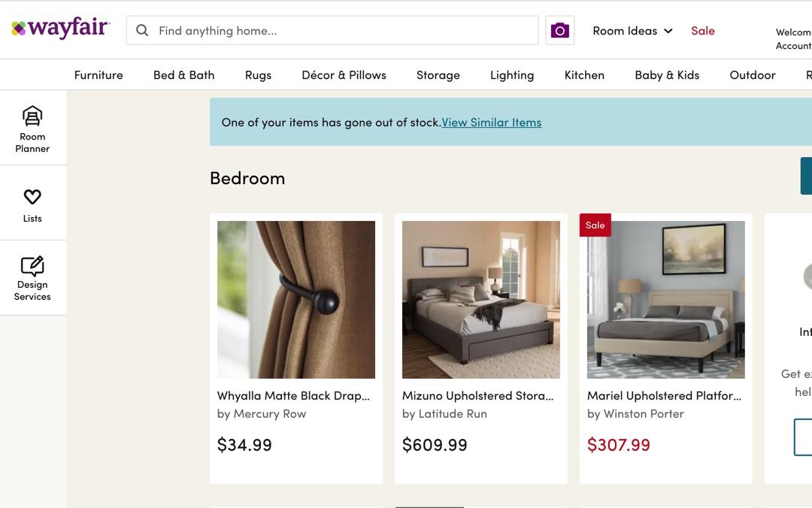This screenshot has width=812, height=508.
Task: Open camera image search
Action: coord(559,31)
